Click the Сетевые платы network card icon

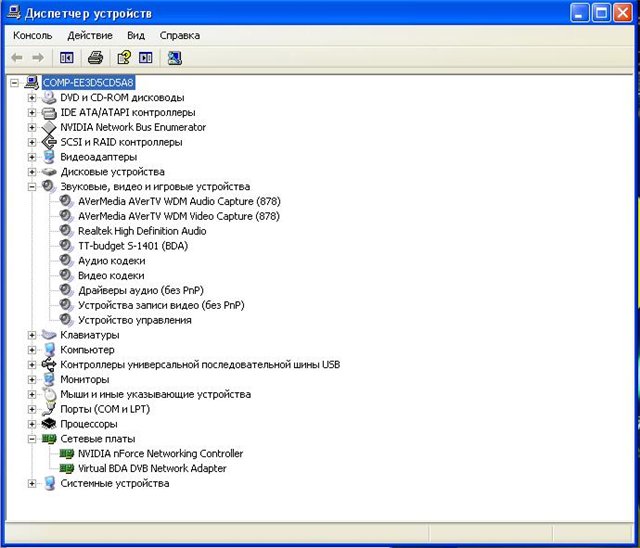[49, 439]
